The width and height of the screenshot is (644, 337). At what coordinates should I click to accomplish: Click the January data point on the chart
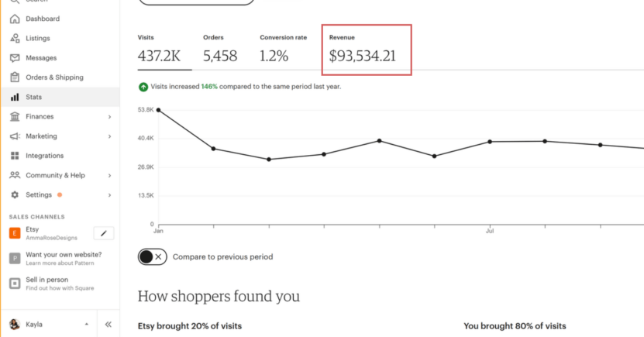pos(159,110)
